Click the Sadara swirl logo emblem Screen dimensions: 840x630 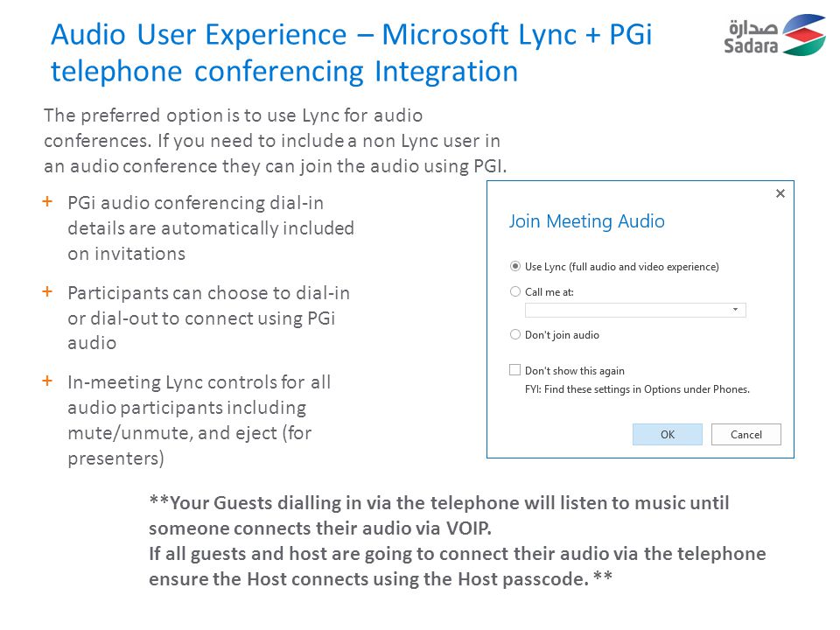pos(803,35)
